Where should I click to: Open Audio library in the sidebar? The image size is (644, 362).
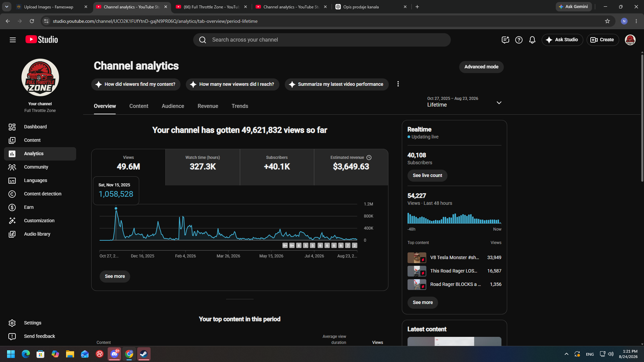[40, 234]
